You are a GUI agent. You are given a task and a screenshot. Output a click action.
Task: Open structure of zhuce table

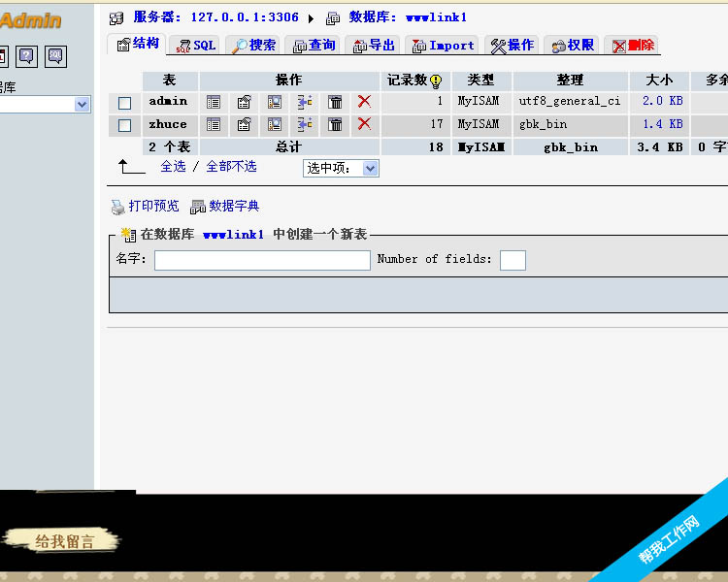coord(245,124)
